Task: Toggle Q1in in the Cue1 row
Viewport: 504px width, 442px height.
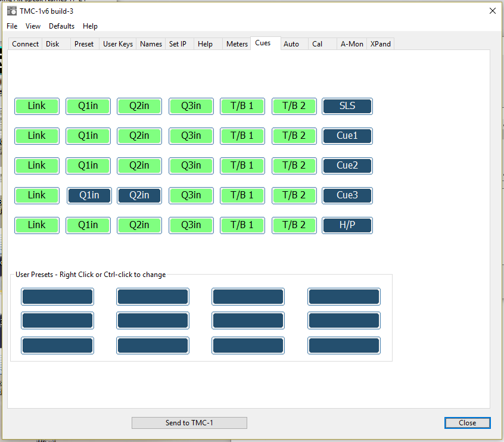Action: pos(88,136)
